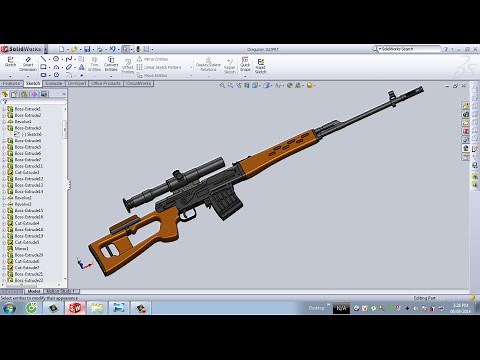
Task: Click the Undo arrow icon
Action: [x=113, y=49]
